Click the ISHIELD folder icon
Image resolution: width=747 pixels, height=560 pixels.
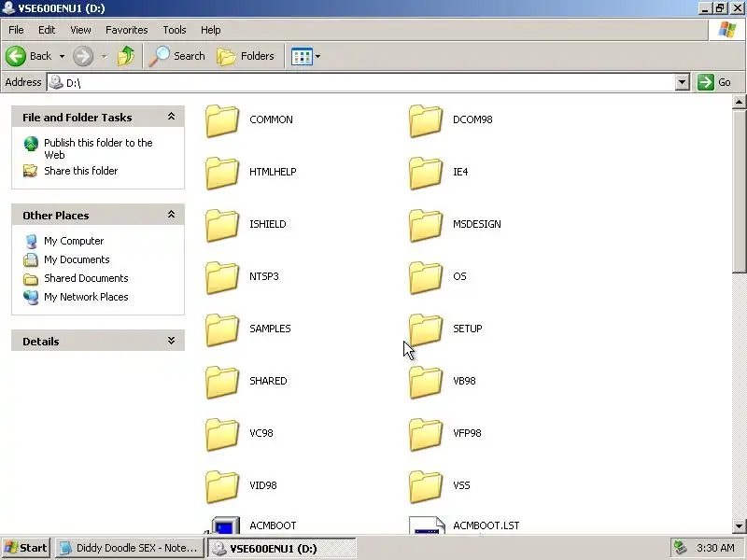coord(222,226)
